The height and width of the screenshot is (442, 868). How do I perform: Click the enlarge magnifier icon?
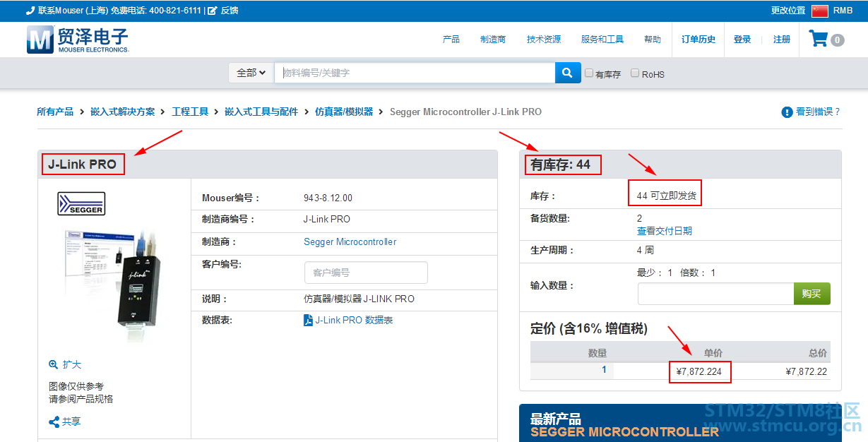pos(53,364)
